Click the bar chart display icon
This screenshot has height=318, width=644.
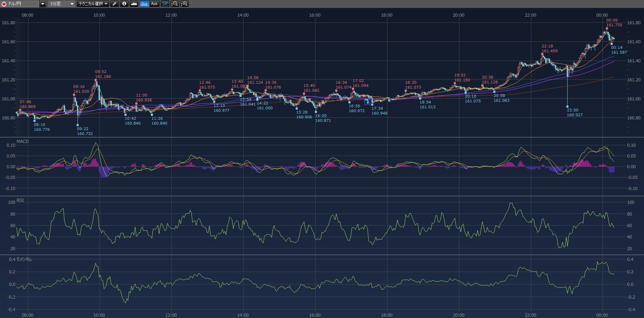coord(165,4)
